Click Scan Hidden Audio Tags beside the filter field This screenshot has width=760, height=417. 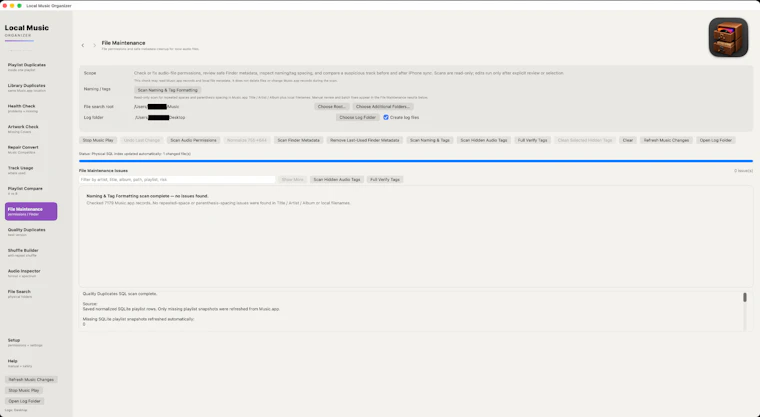(336, 179)
